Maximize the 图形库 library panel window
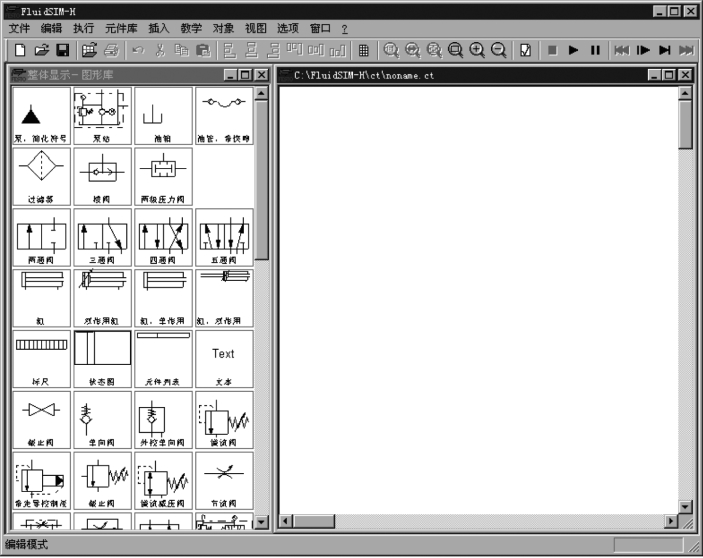Screen dimensions: 703x558 click(246, 75)
